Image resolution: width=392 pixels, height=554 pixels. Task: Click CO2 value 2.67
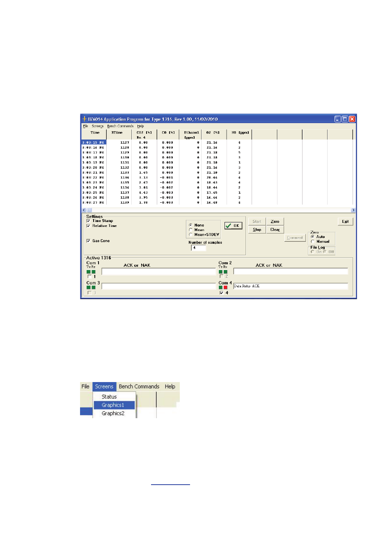143,183
